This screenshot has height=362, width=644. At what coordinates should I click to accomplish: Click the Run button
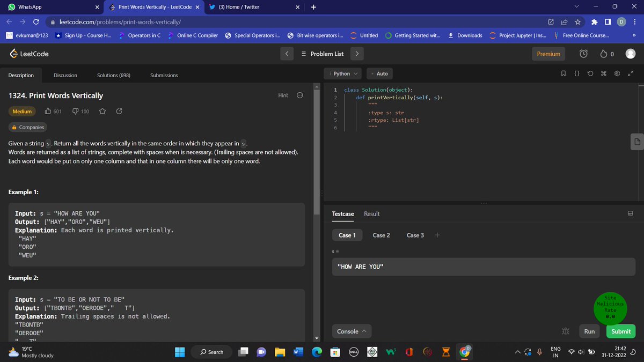click(589, 331)
